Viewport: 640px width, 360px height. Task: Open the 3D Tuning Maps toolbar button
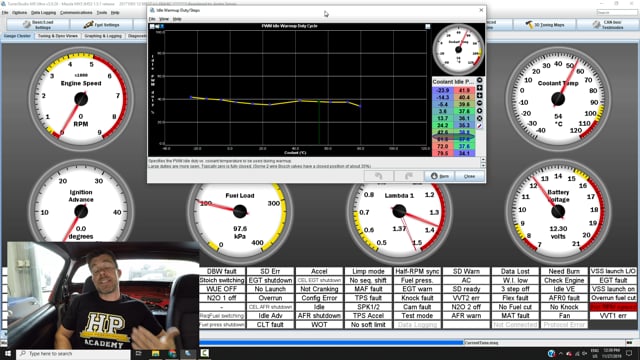pos(544,25)
